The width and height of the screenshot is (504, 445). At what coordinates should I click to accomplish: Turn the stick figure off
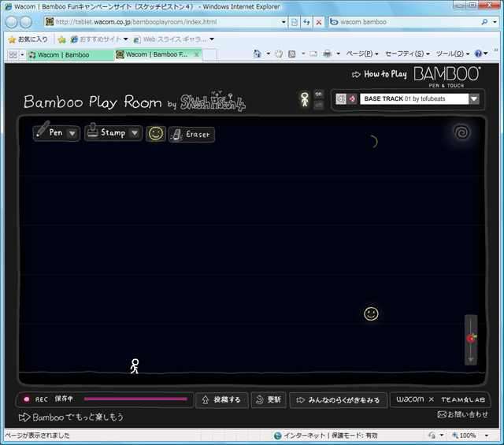tap(318, 105)
